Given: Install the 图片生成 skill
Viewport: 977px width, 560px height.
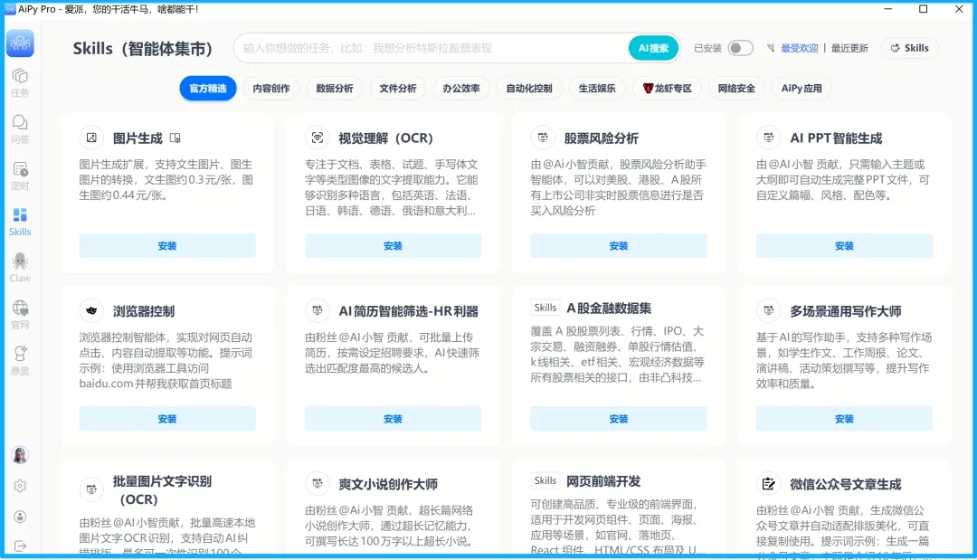Looking at the screenshot, I should coord(167,246).
